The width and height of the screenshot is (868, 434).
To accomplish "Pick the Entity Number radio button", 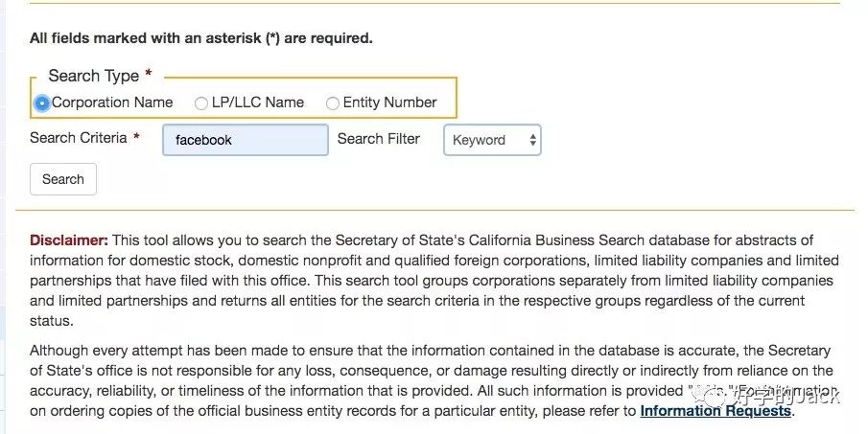I will 333,103.
